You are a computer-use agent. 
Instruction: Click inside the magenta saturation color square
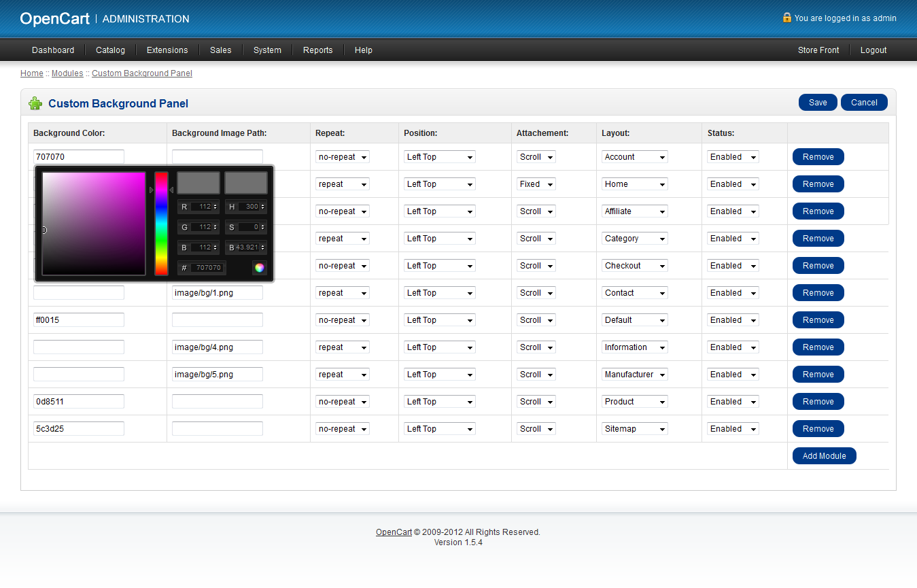(x=94, y=224)
